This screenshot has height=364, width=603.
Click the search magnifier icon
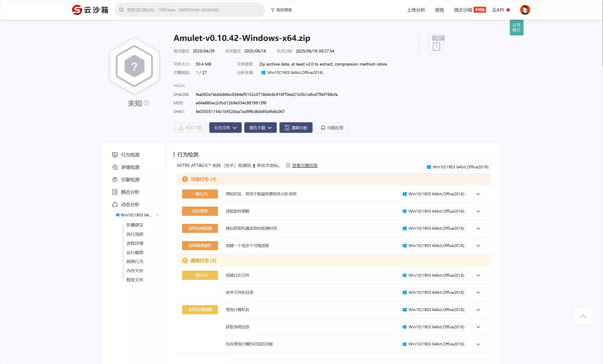point(121,10)
